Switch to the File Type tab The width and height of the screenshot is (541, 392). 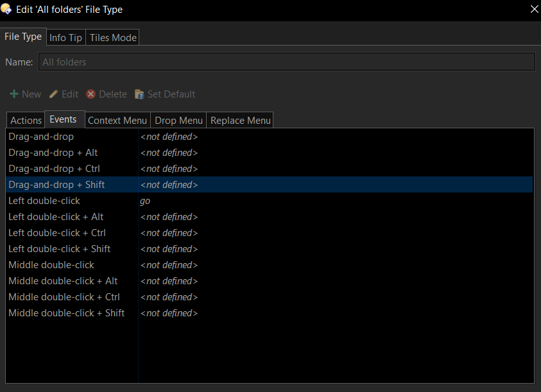tap(23, 37)
